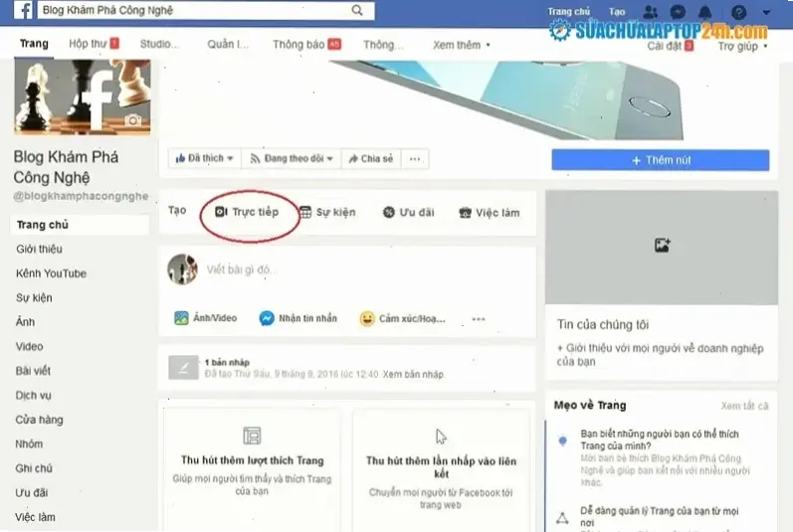Image resolution: width=793 pixels, height=532 pixels.
Task: Click the Facebook logo icon
Action: (23, 10)
